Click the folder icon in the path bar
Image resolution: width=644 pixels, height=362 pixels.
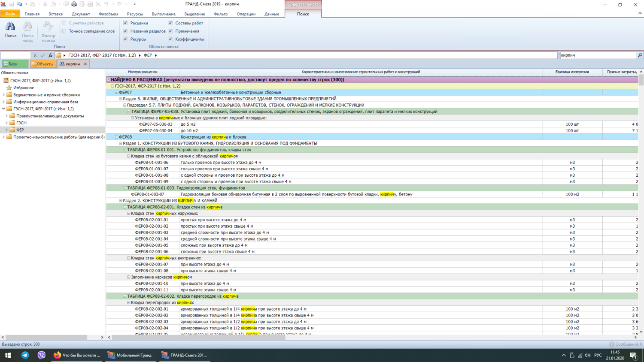click(58, 55)
